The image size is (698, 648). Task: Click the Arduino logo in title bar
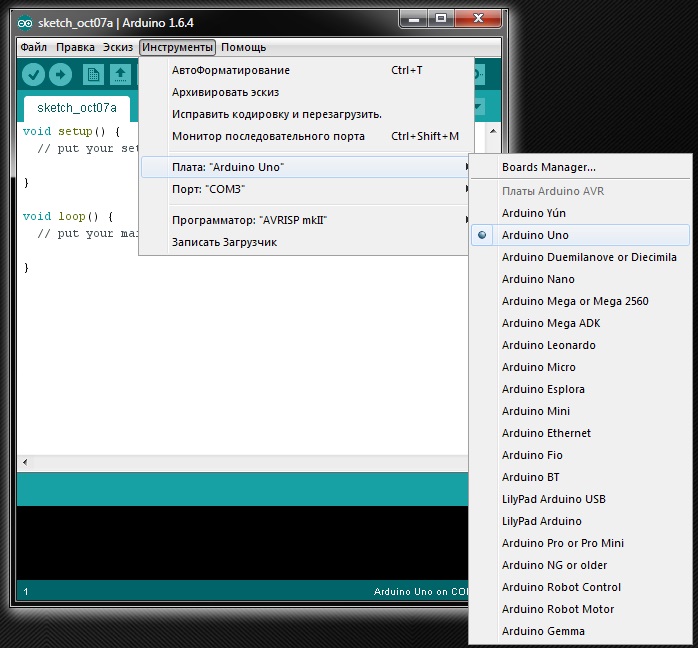(25, 23)
